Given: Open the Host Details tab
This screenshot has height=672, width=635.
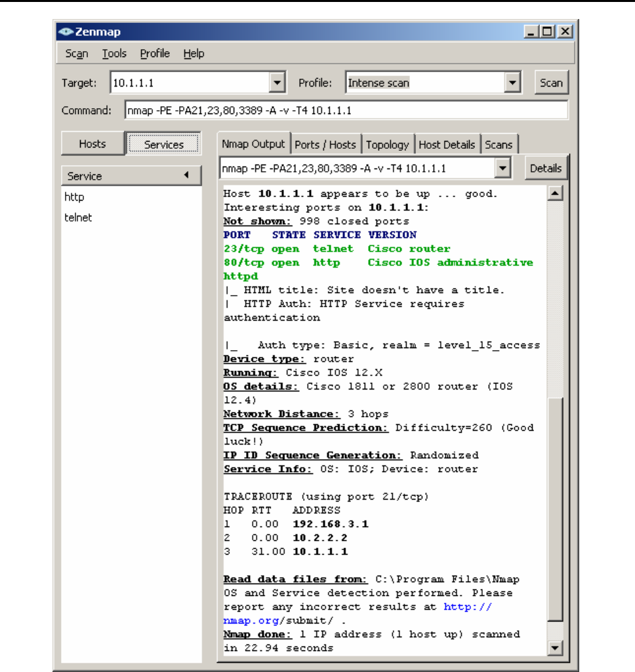Looking at the screenshot, I should pos(447,145).
